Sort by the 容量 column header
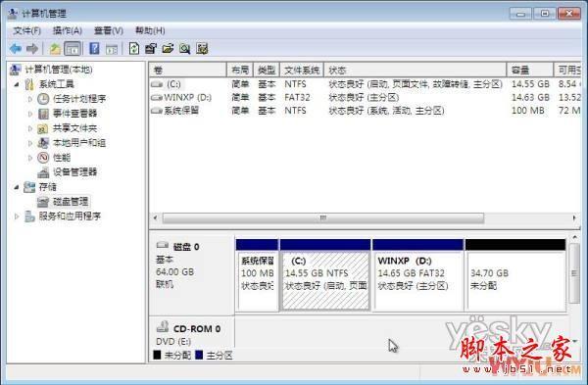The width and height of the screenshot is (588, 385). pyautogui.click(x=530, y=71)
